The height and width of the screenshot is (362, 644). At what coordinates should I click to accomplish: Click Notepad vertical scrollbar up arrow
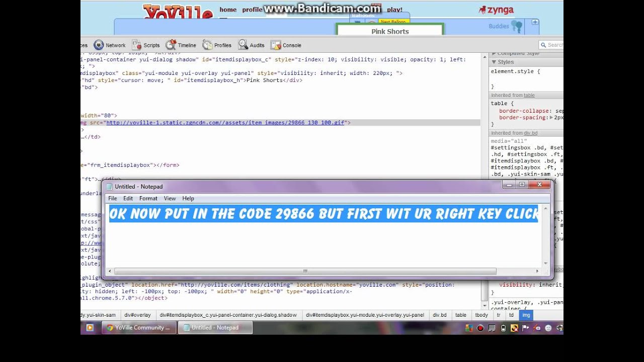546,208
